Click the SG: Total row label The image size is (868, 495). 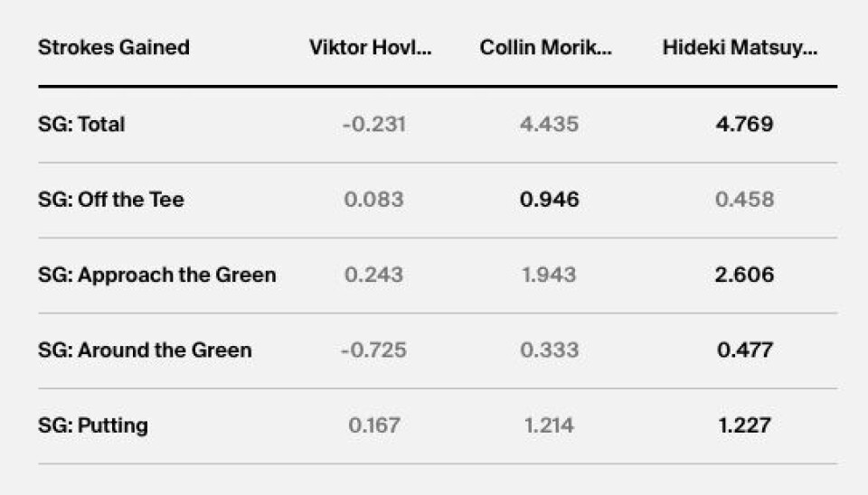pyautogui.click(x=81, y=124)
